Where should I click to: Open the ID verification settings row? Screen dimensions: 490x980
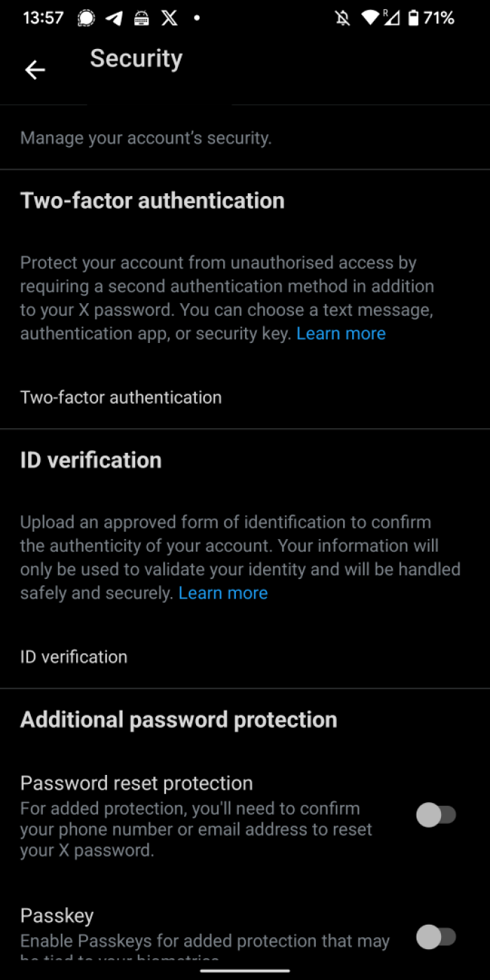pos(73,657)
